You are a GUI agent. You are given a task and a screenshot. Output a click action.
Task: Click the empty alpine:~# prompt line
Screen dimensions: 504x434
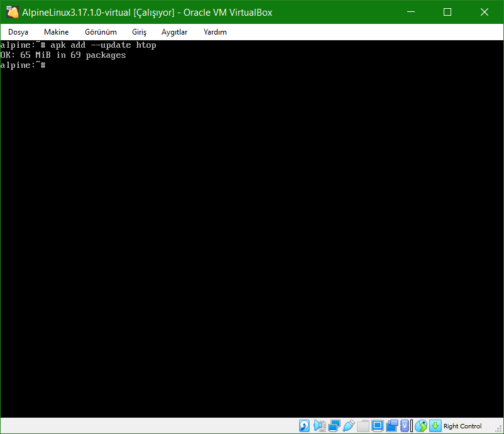(23, 65)
